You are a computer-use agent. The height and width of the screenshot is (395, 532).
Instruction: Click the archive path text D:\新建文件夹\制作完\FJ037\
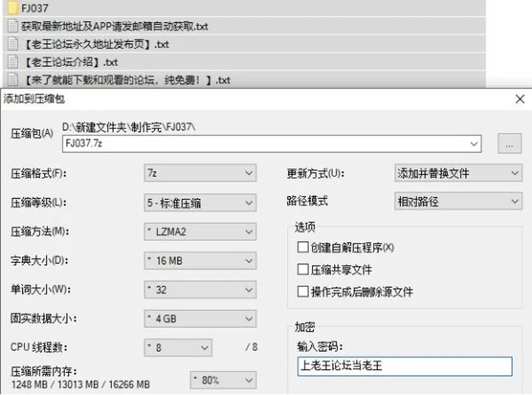pos(129,128)
